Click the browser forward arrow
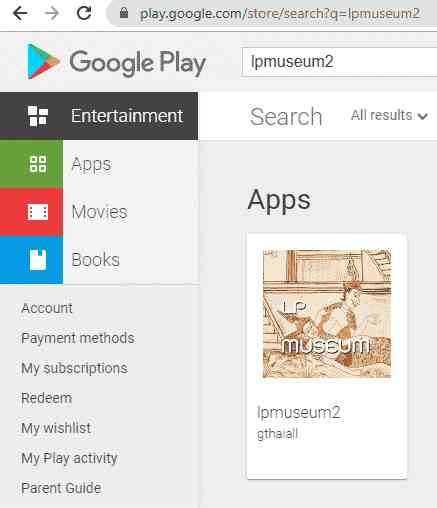 point(52,14)
